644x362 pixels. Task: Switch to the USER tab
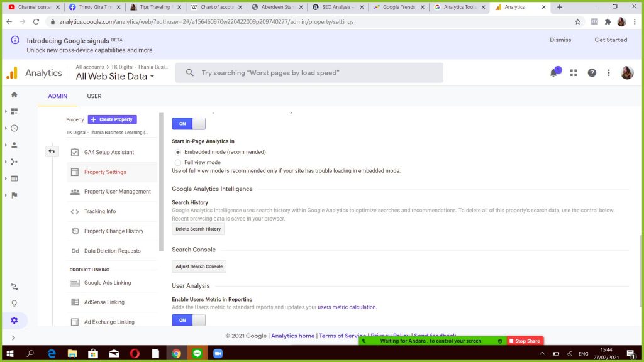(x=94, y=96)
